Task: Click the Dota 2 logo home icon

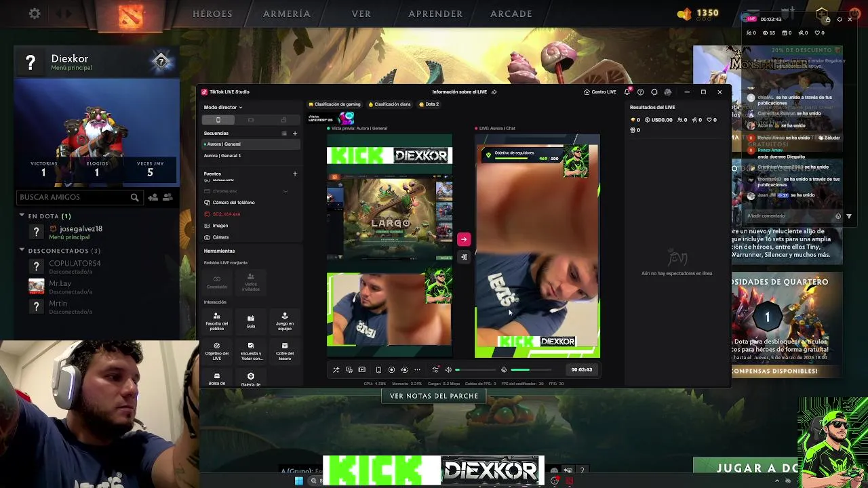Action: click(x=131, y=16)
